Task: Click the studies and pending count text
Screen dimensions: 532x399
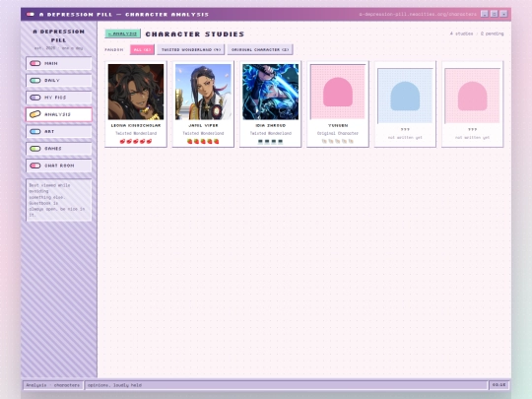Action: coord(477,33)
